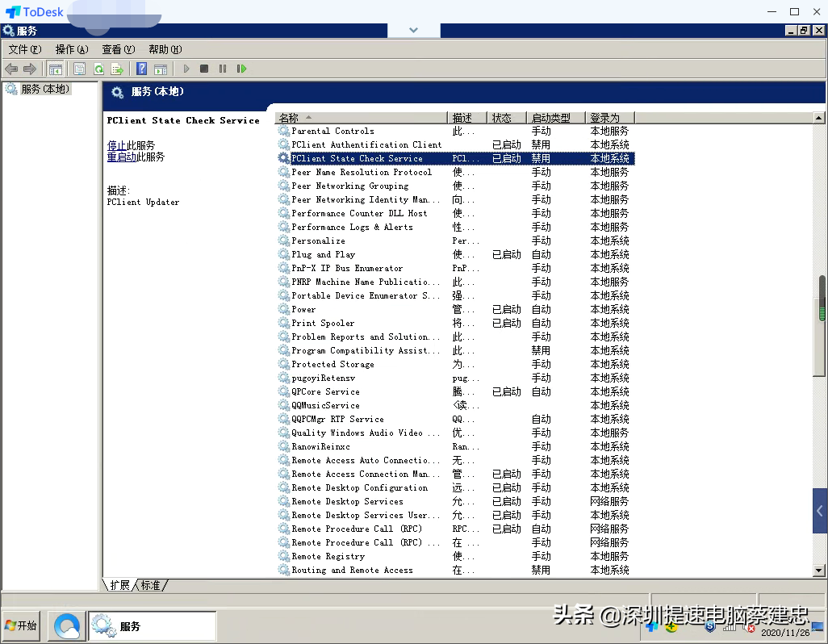Click the Export List toolbar icon
The height and width of the screenshot is (644, 828).
coord(117,69)
